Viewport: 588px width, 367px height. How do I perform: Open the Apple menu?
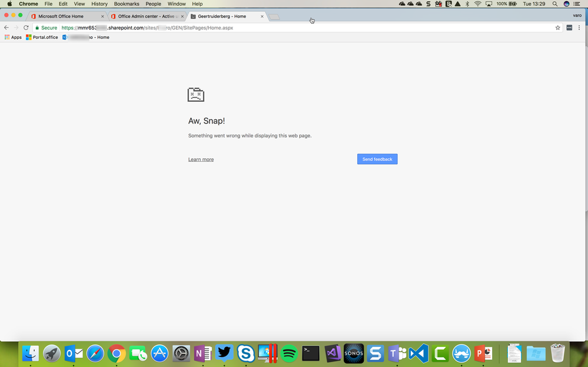pyautogui.click(x=9, y=4)
